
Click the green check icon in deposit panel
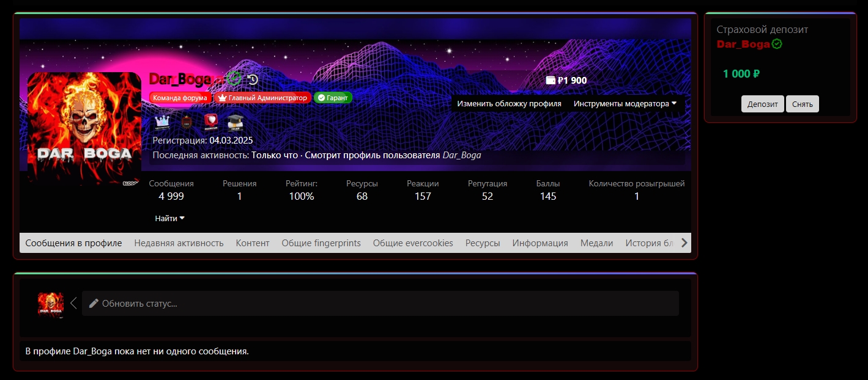coord(777,44)
